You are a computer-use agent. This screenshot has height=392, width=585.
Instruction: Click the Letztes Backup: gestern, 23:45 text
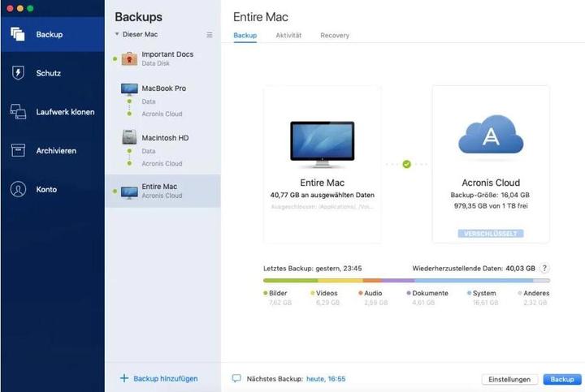(312, 269)
